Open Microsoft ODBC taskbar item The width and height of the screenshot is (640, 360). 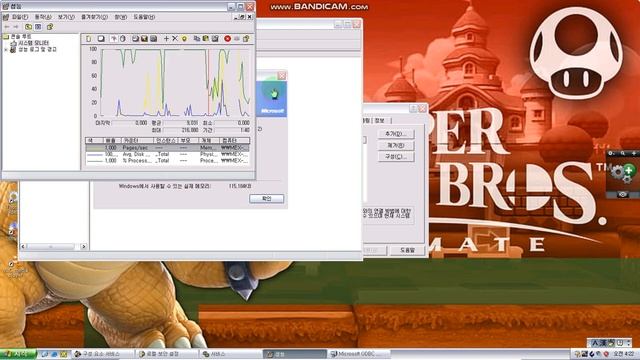[359, 354]
